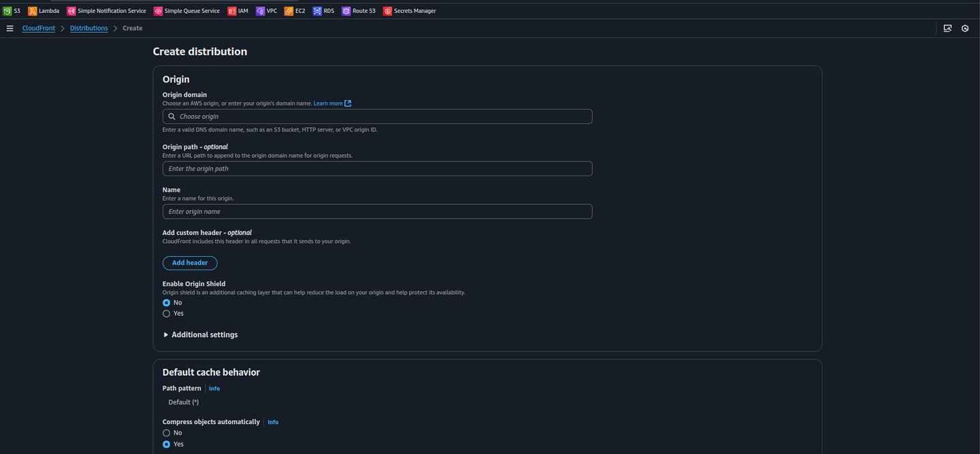Open the navigation sidebar with hamburger menu
980x454 pixels.
(10, 28)
